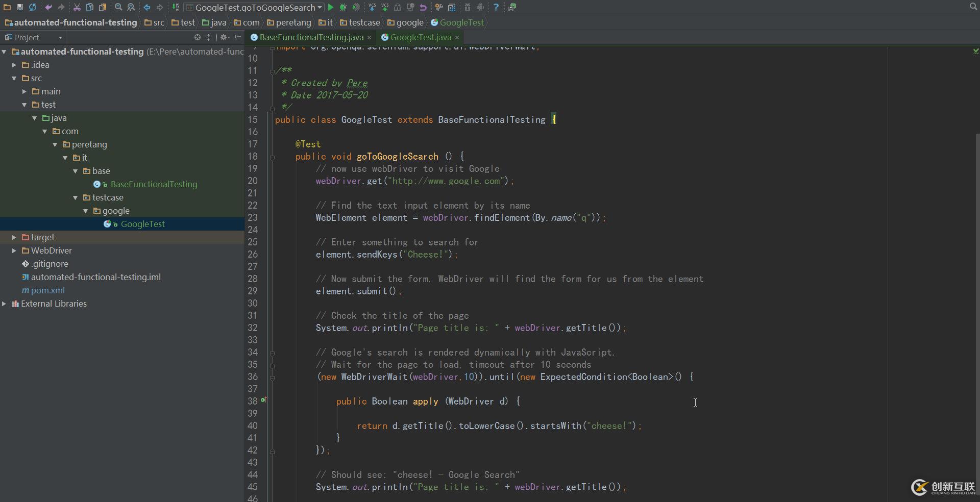The width and height of the screenshot is (980, 502).
Task: Run with Coverage icon
Action: (356, 7)
